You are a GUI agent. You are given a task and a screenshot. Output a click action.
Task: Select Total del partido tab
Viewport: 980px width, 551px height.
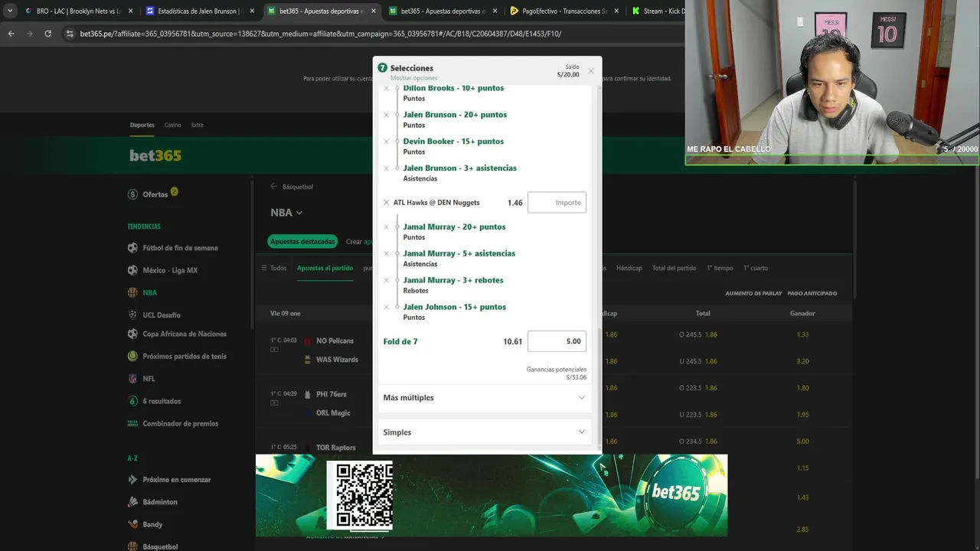coord(674,268)
